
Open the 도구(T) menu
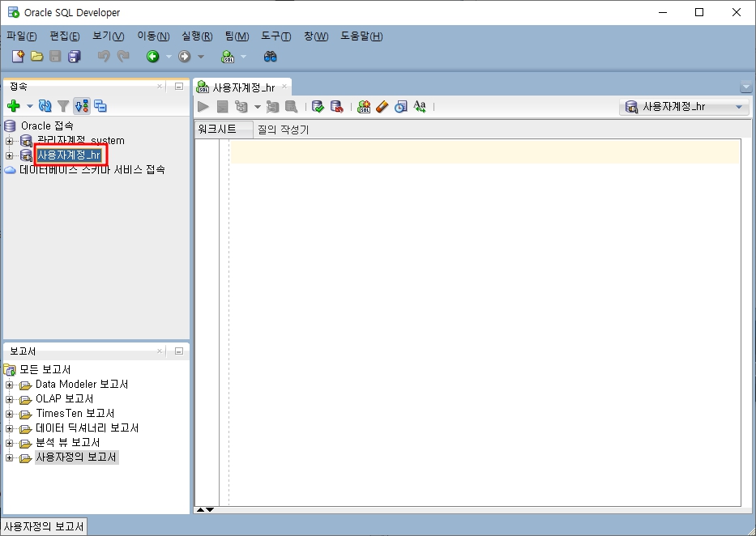point(276,36)
